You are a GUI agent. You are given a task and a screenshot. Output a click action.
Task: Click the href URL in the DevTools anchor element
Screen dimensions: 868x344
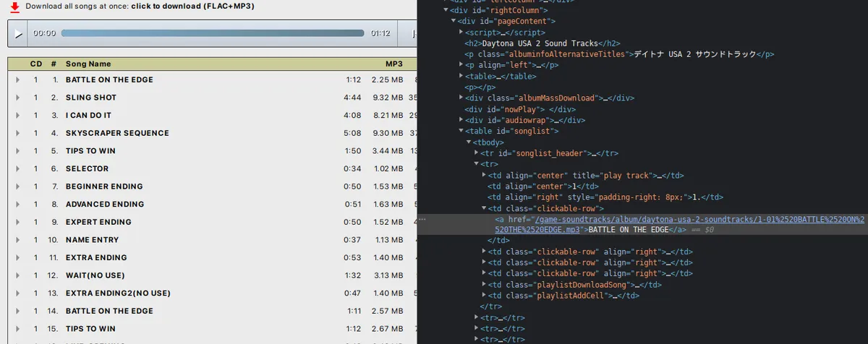679,224
